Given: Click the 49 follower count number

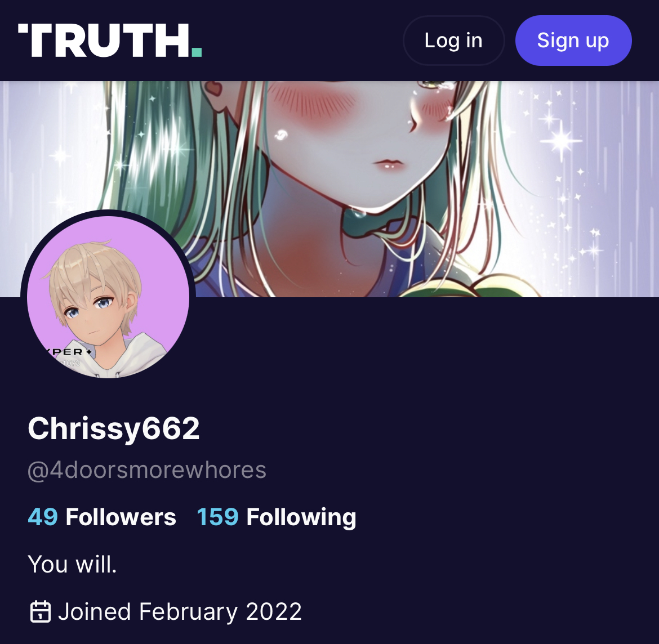Looking at the screenshot, I should pos(43,517).
